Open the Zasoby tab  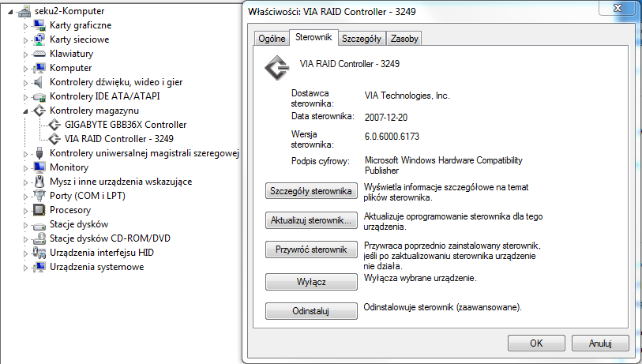point(404,39)
